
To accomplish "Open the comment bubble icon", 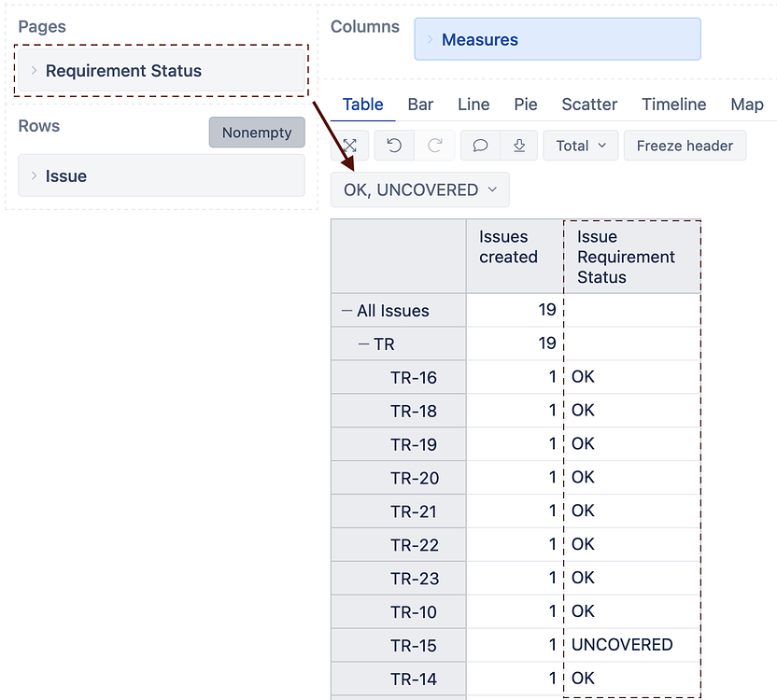I will click(x=480, y=146).
